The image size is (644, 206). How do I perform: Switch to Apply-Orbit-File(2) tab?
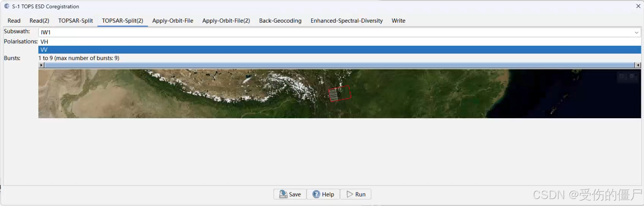click(226, 21)
